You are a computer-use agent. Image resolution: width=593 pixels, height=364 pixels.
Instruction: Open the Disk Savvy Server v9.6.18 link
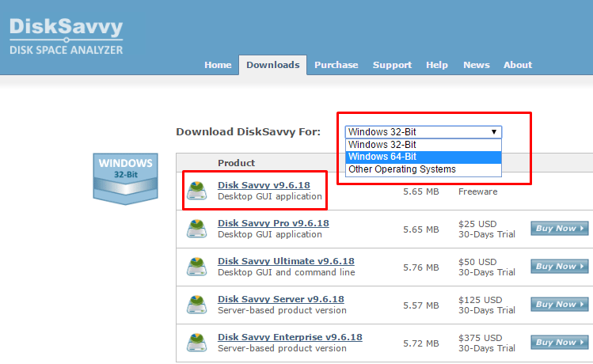(x=281, y=299)
